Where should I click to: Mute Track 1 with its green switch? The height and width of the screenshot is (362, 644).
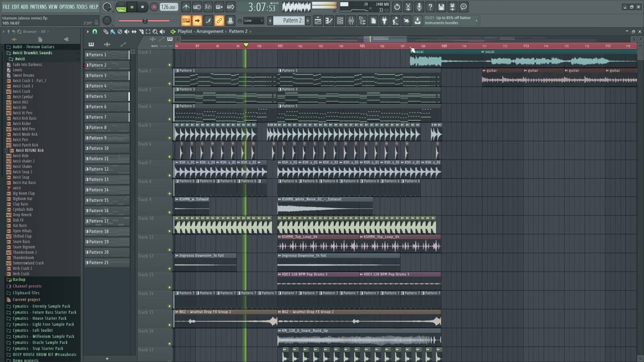pyautogui.click(x=170, y=65)
